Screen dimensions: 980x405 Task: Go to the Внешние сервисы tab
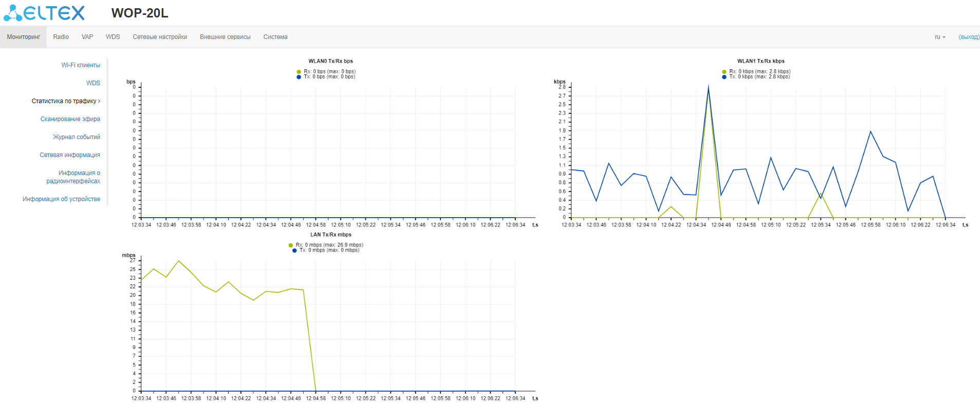click(x=225, y=37)
